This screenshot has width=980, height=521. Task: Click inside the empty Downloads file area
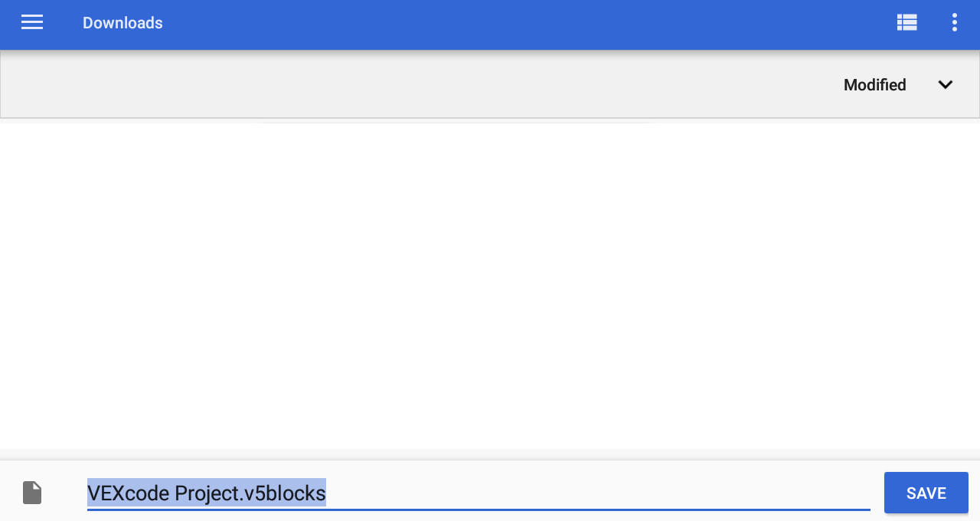coord(490,283)
